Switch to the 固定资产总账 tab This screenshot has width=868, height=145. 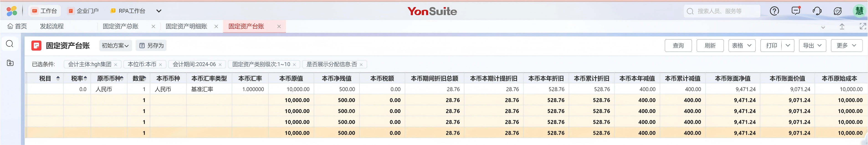(121, 26)
